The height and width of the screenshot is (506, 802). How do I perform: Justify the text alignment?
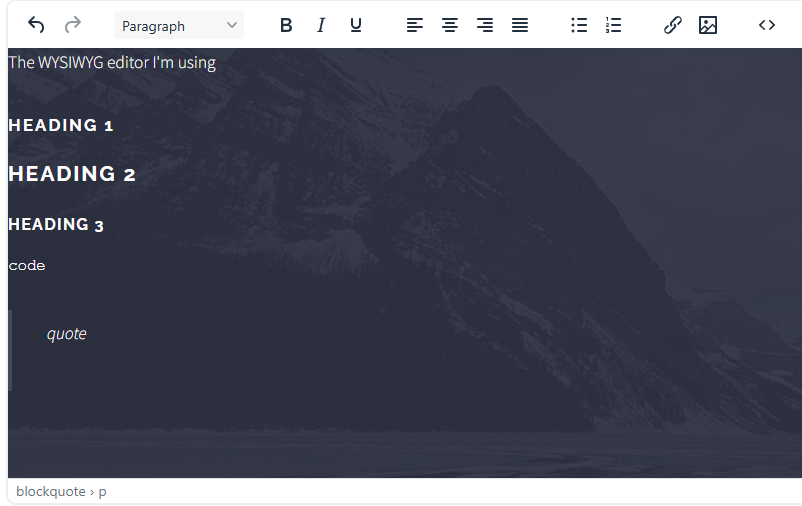[520, 25]
